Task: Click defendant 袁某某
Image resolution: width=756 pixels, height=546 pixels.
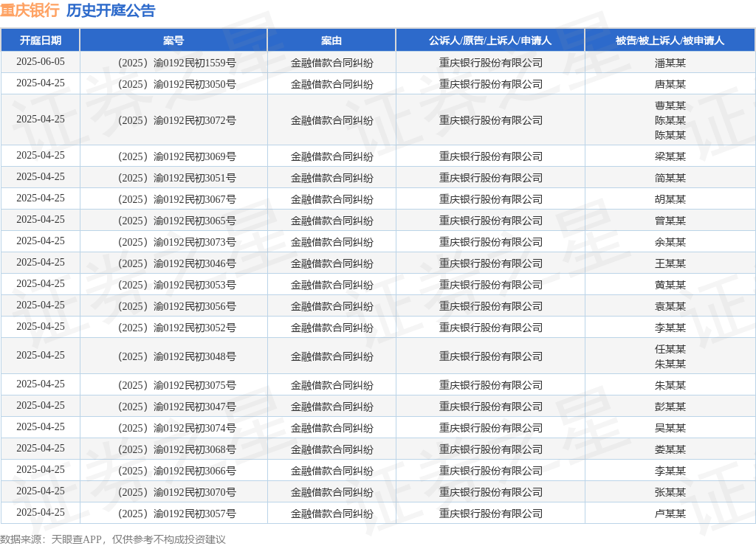Action: (x=670, y=306)
